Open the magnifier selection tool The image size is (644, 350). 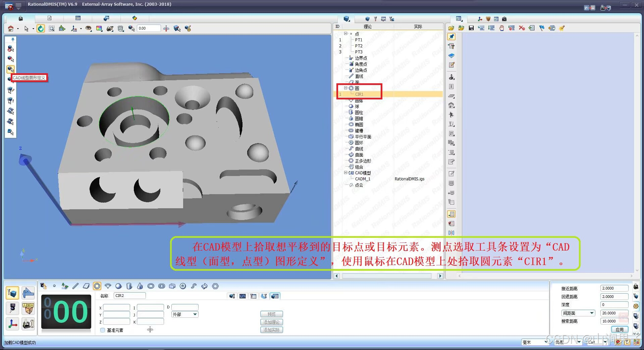(52, 28)
